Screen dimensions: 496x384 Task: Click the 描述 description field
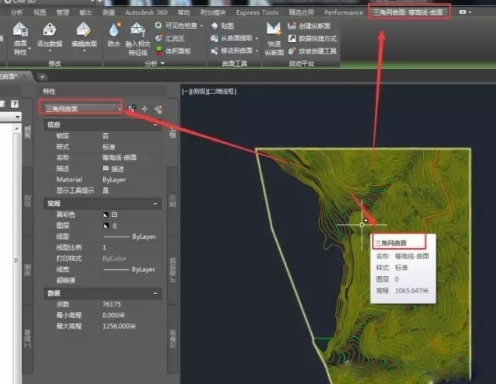tap(113, 169)
